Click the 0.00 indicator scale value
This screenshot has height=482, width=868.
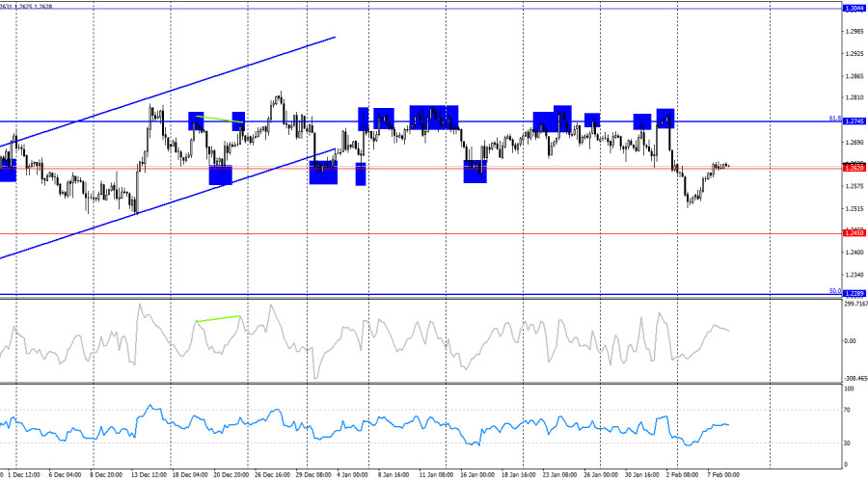850,341
